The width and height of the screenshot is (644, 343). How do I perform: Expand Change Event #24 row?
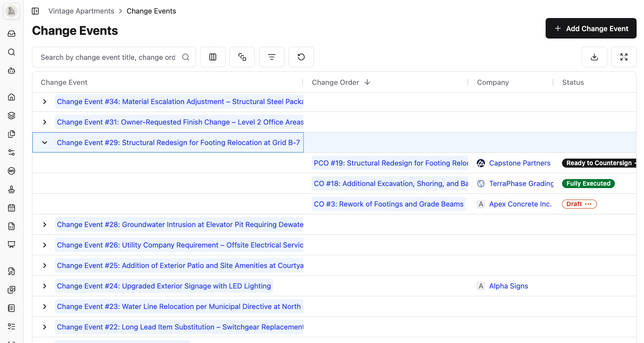pos(45,286)
